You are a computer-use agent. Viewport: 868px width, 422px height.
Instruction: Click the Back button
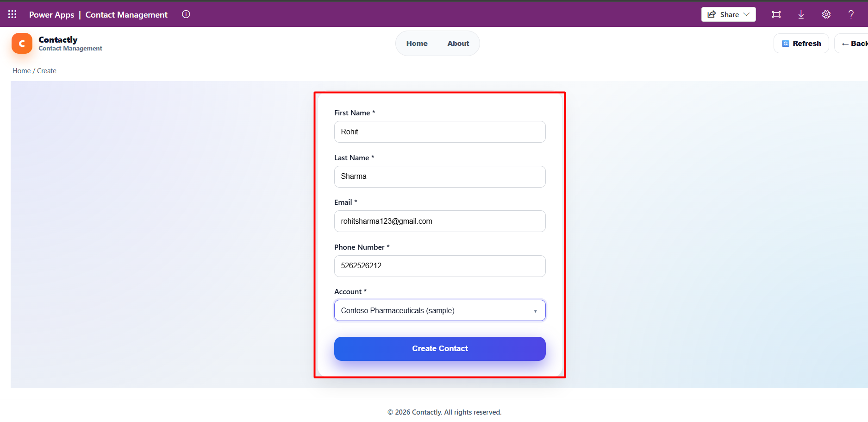point(854,44)
